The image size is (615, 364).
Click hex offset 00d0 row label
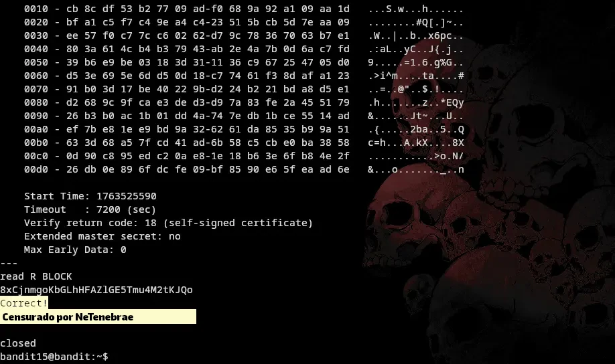pos(36,169)
